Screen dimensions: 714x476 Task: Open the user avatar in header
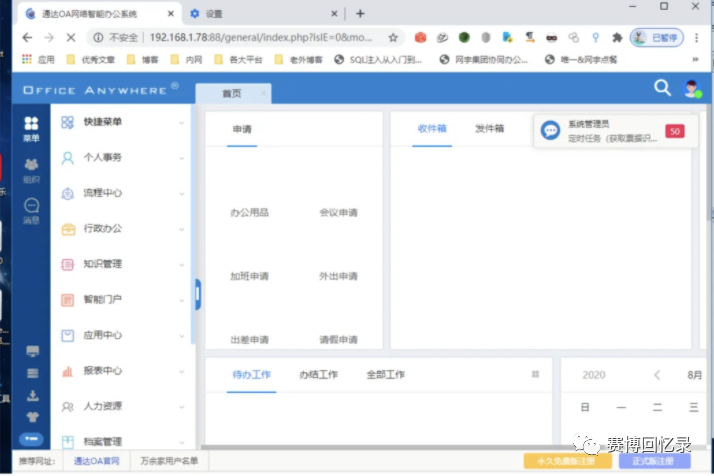tap(692, 88)
